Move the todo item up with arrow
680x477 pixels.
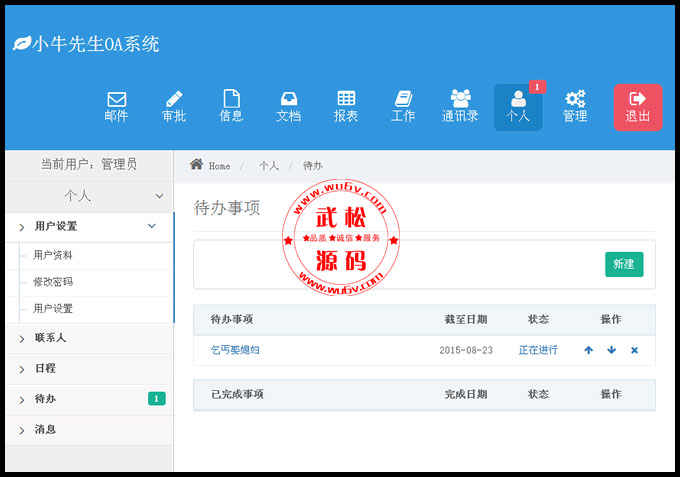click(588, 350)
